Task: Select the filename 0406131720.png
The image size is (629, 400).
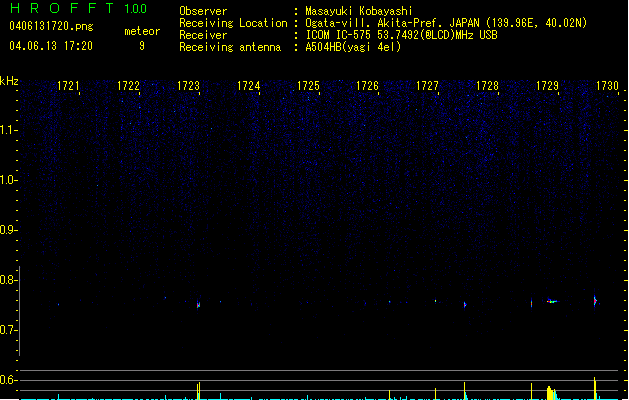Action: (51, 26)
